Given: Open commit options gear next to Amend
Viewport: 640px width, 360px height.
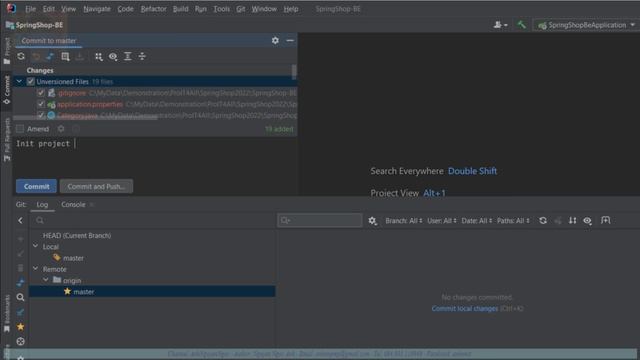Looking at the screenshot, I should [x=61, y=129].
